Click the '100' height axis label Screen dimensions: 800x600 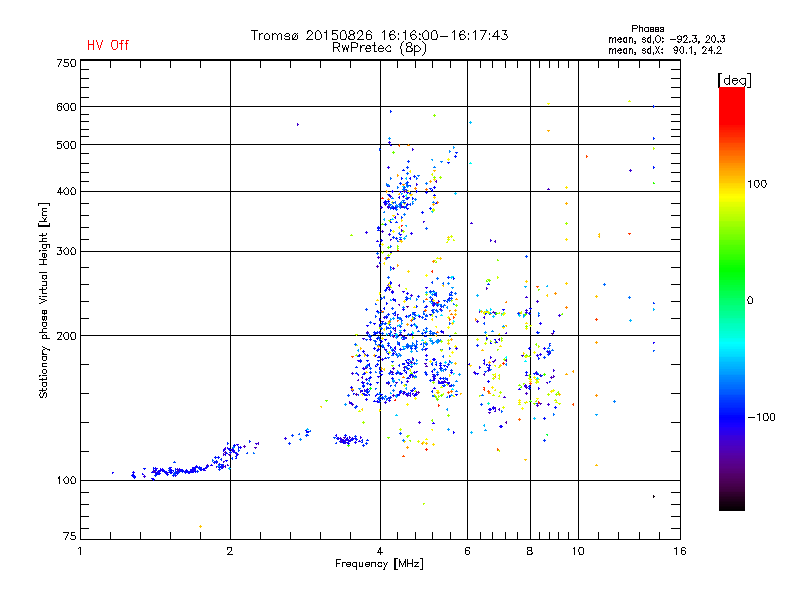(66, 481)
